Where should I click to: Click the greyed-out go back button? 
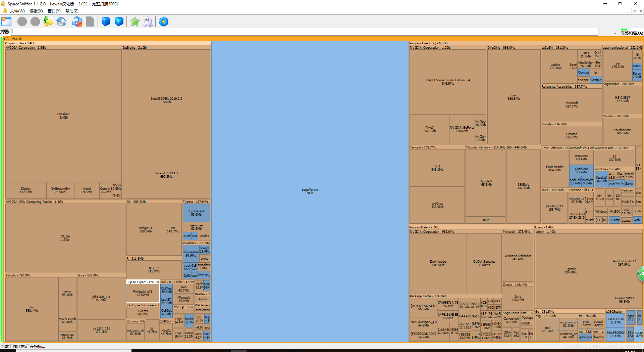click(x=22, y=22)
